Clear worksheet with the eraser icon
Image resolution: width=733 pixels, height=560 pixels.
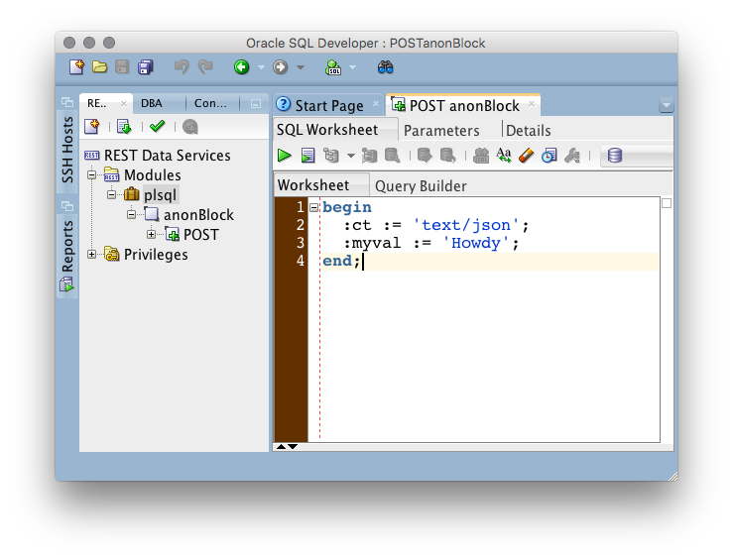(527, 155)
